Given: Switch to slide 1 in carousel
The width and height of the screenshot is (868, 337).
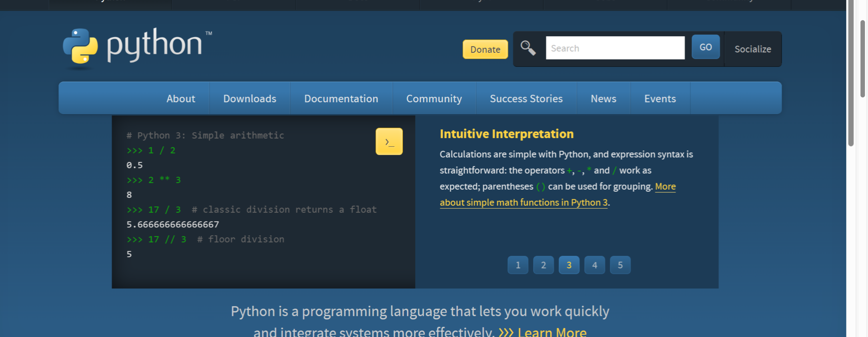Looking at the screenshot, I should (518, 265).
